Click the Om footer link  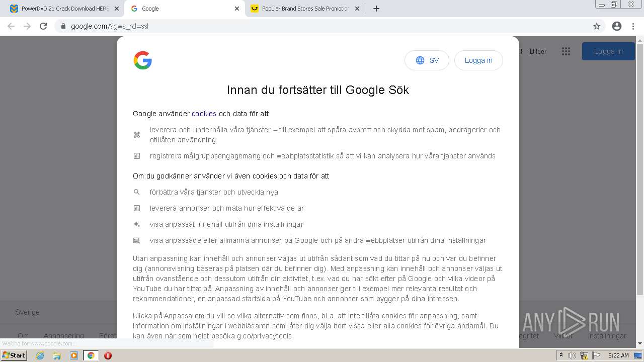[23, 336]
